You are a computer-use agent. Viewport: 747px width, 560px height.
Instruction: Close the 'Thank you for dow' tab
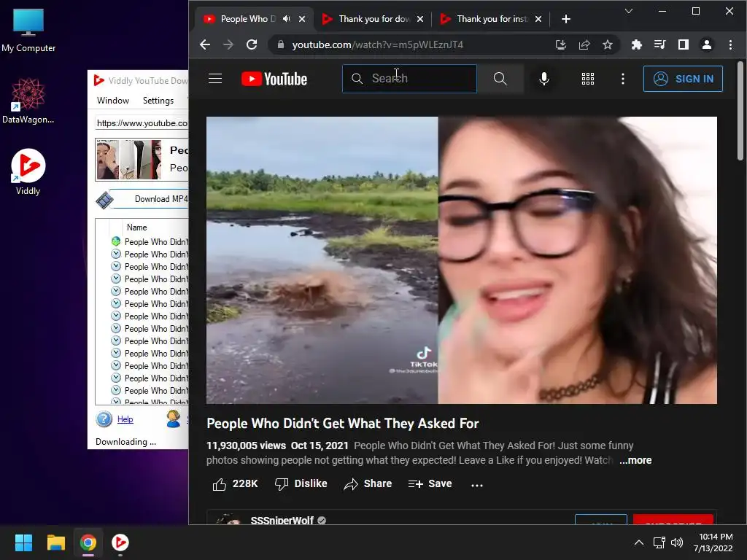click(x=419, y=19)
